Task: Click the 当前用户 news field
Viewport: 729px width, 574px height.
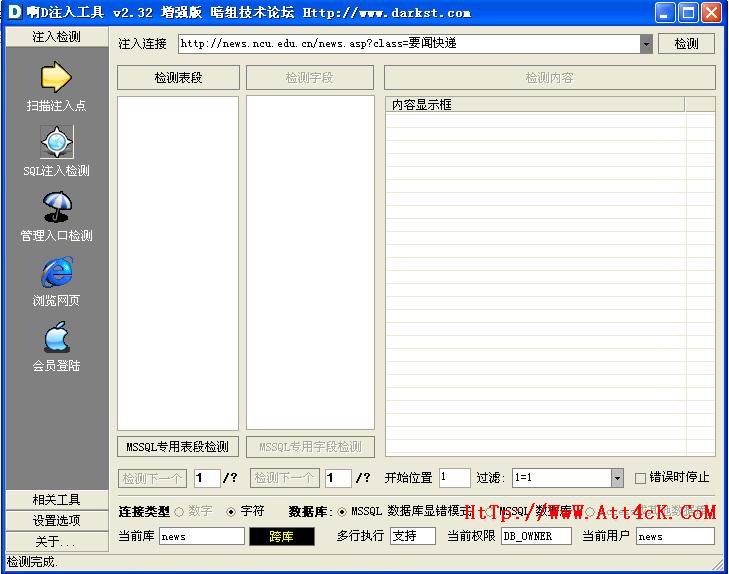Action: click(675, 536)
